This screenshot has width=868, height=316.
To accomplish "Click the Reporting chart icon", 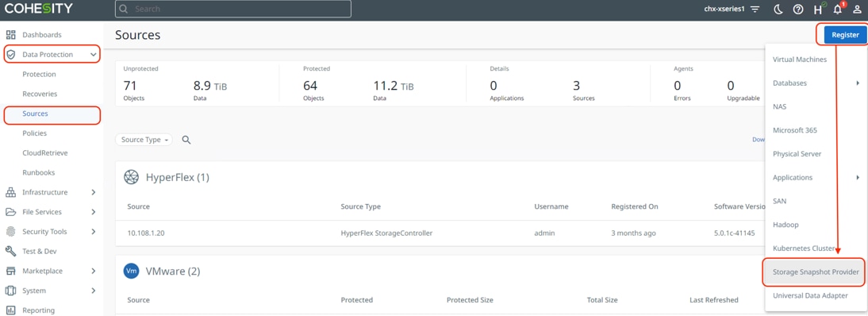I will (x=10, y=310).
